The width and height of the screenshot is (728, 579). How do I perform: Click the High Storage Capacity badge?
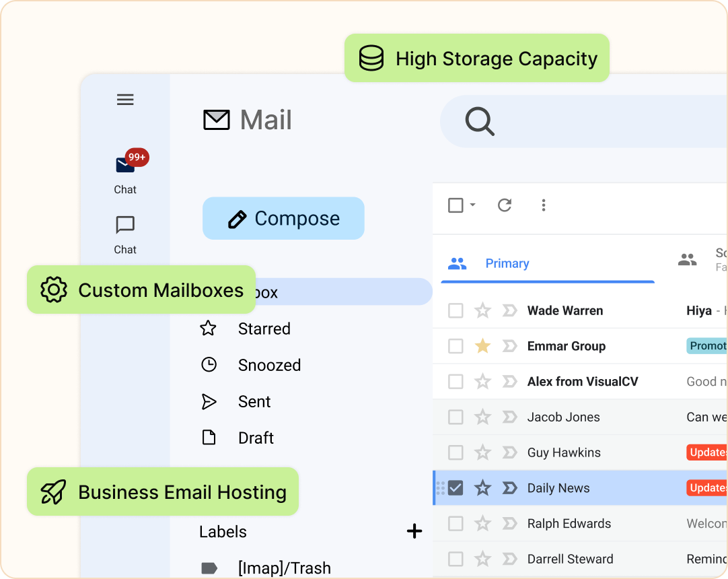click(x=477, y=58)
